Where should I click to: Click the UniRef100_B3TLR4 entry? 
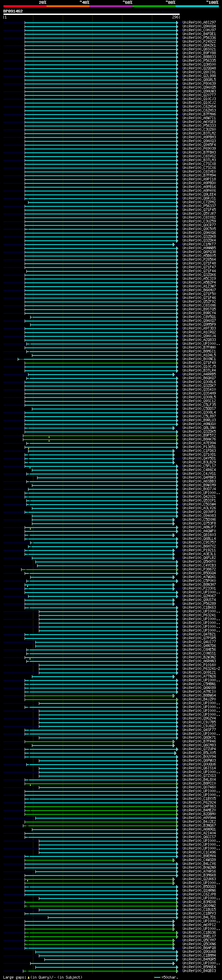199,370
